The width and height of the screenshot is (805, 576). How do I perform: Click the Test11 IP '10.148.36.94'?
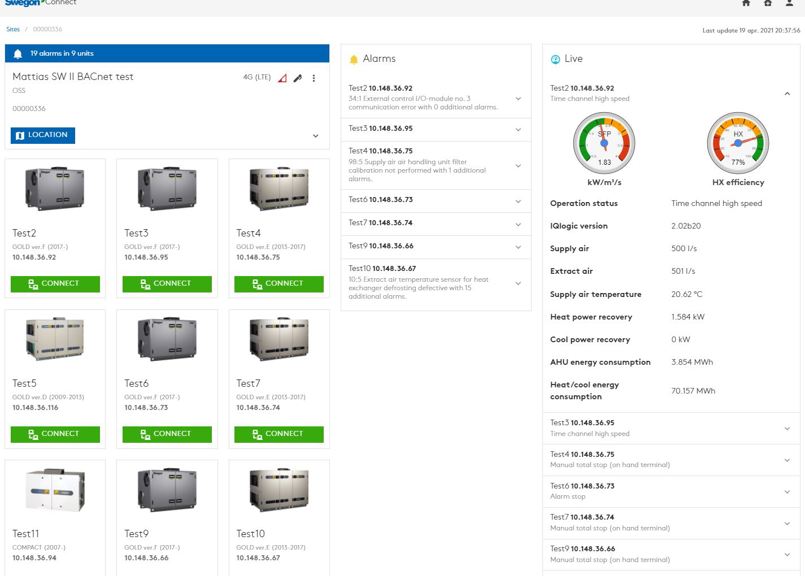[34, 558]
